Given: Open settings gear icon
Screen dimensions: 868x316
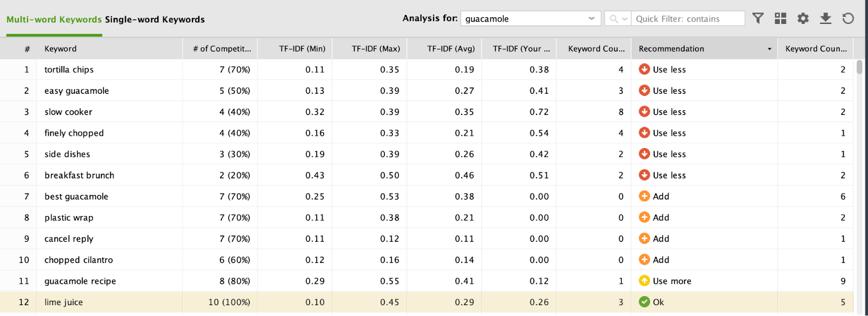Looking at the screenshot, I should coord(803,18).
